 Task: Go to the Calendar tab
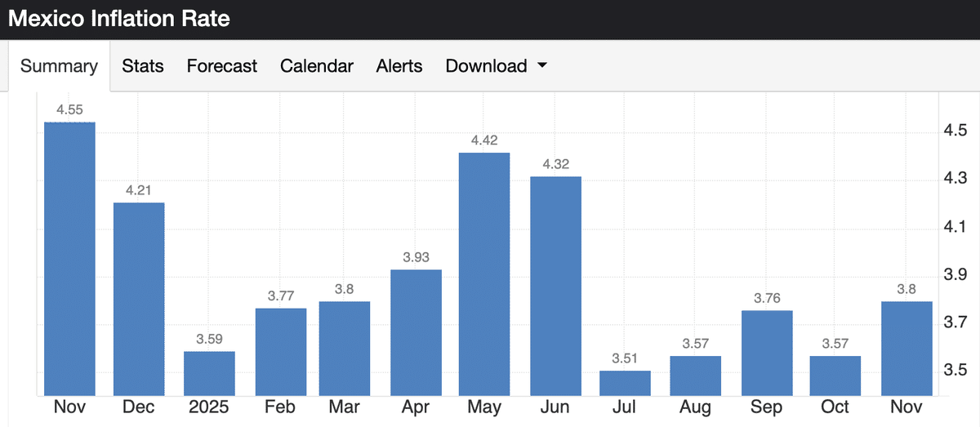[317, 66]
